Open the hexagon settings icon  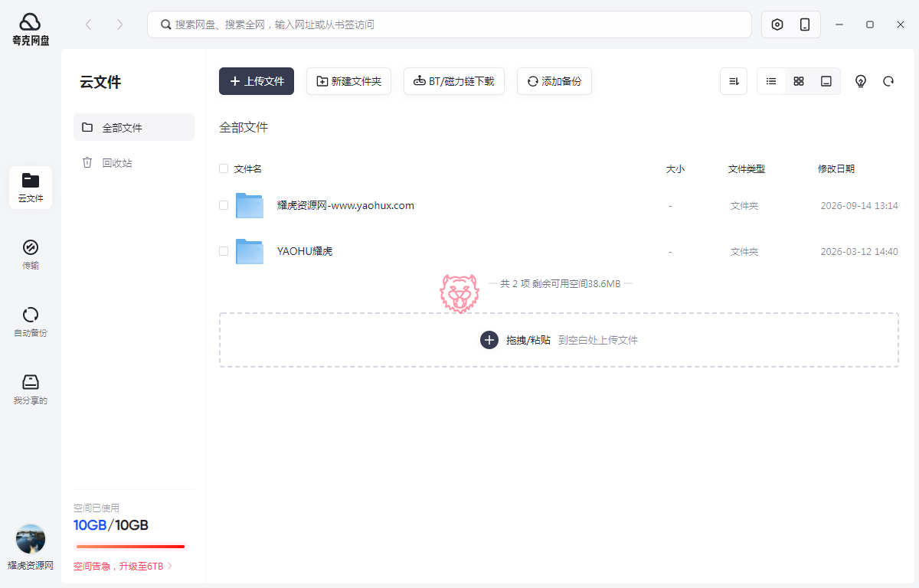tap(777, 24)
